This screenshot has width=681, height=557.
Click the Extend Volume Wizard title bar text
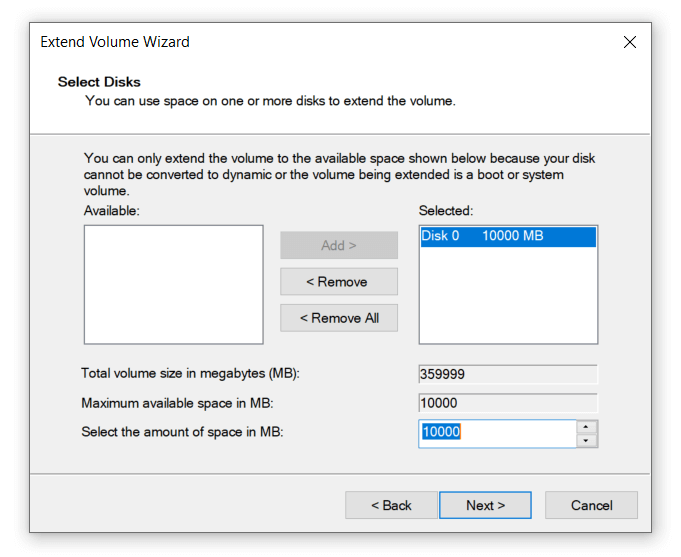(x=115, y=42)
